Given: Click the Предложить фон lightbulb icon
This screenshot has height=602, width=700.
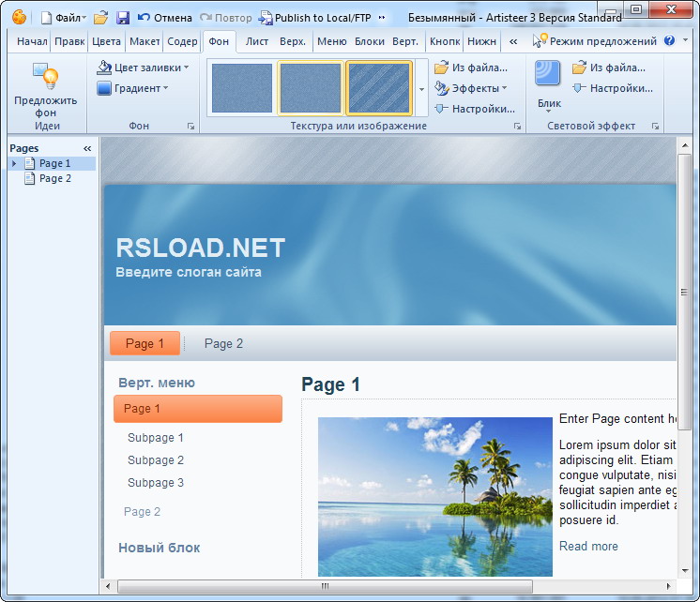Looking at the screenshot, I should point(46,75).
